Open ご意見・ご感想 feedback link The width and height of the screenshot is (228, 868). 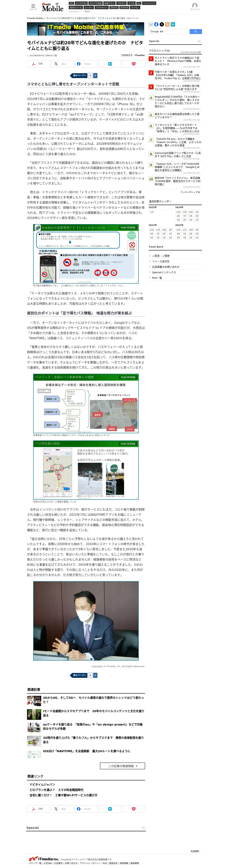point(161,256)
